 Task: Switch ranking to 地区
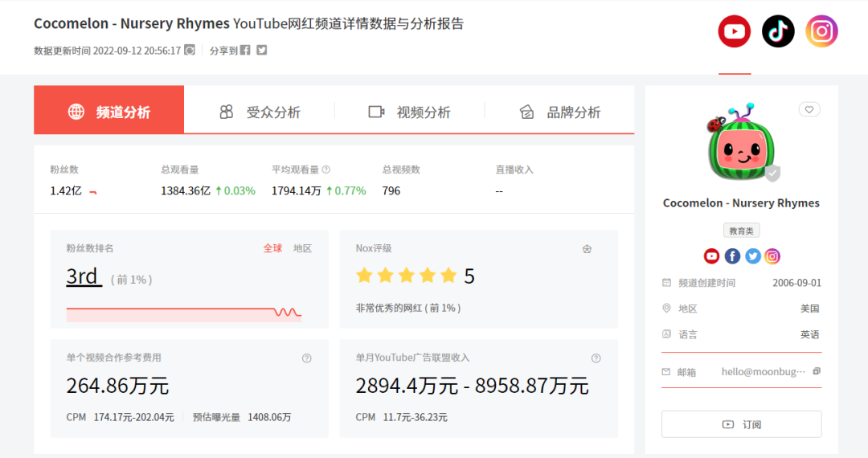point(302,248)
